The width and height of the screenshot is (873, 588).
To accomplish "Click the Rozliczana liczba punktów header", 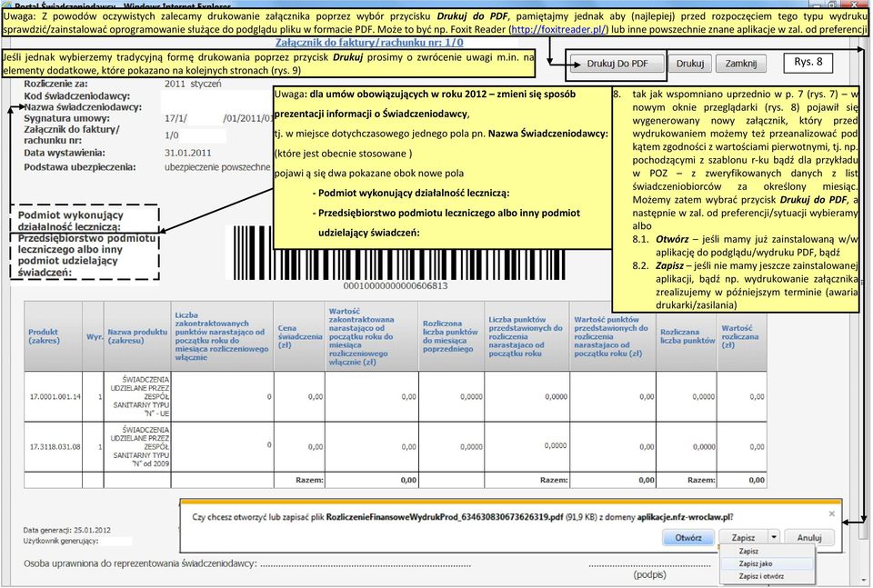I will (687, 336).
